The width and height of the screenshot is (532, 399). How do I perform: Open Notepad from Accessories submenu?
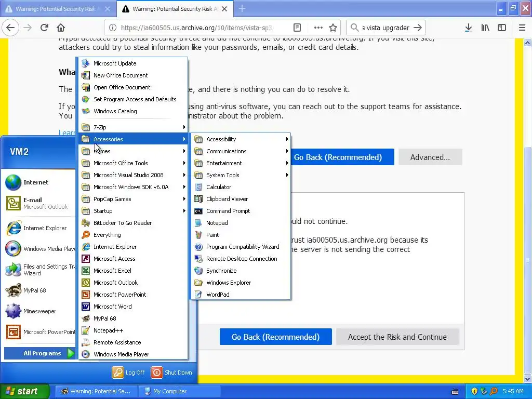(x=241, y=222)
